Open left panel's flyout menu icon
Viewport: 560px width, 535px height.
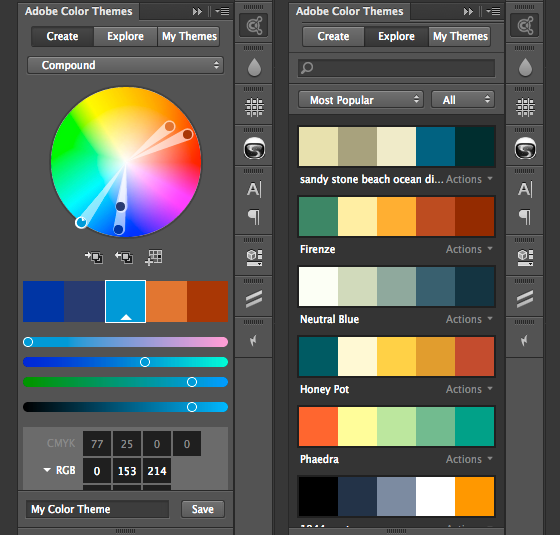pos(222,11)
